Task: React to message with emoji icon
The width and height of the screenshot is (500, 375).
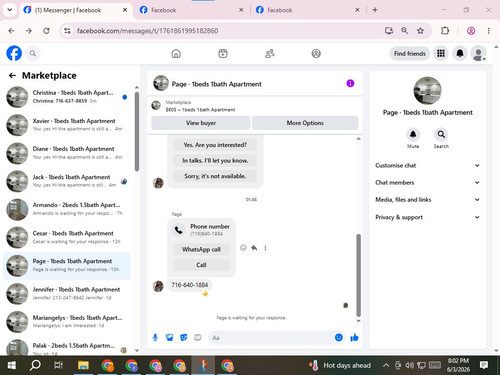Action: tap(243, 248)
